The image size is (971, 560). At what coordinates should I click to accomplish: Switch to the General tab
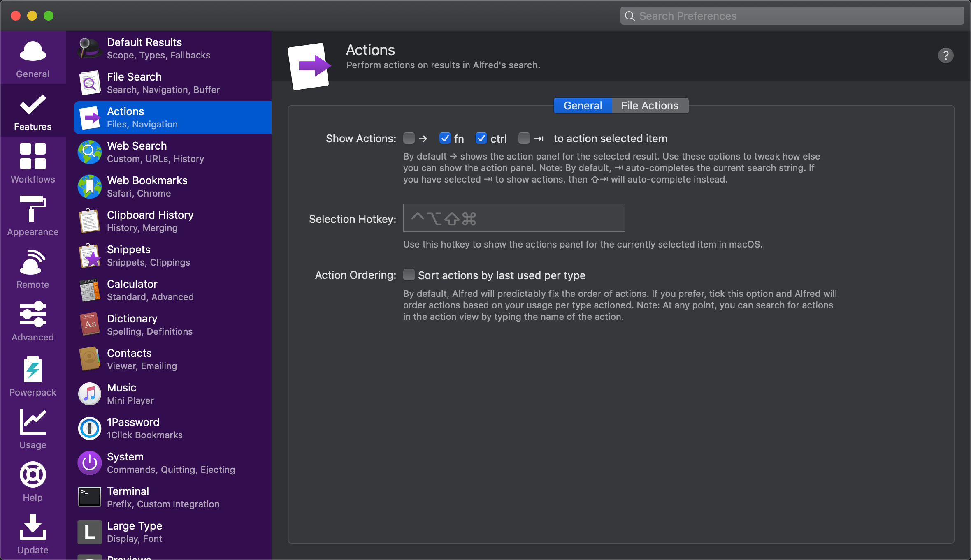[583, 106]
